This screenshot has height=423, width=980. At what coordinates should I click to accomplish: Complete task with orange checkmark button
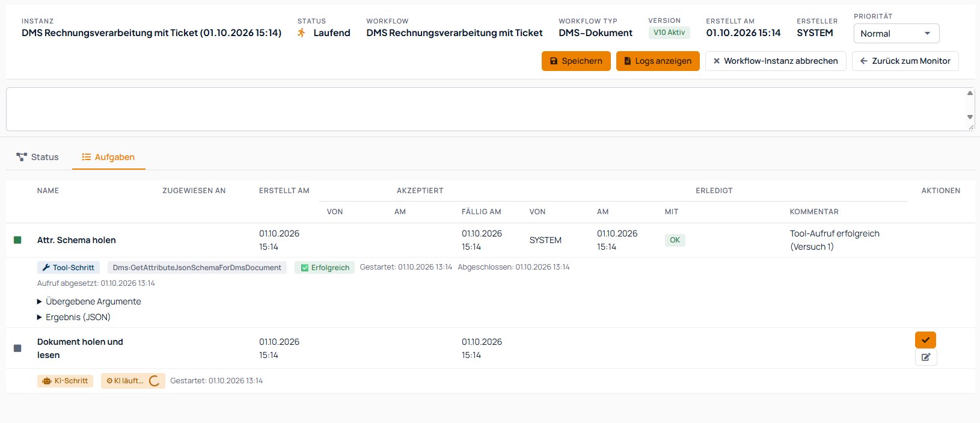tap(925, 340)
